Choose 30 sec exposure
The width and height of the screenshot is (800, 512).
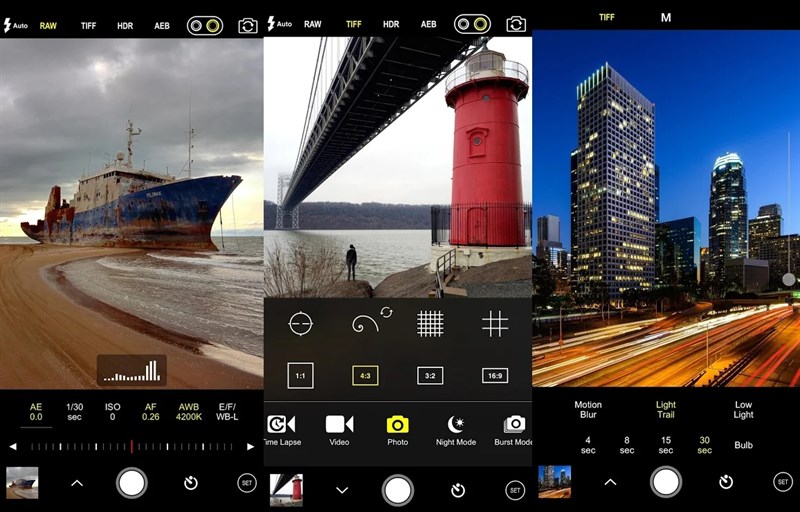(705, 445)
